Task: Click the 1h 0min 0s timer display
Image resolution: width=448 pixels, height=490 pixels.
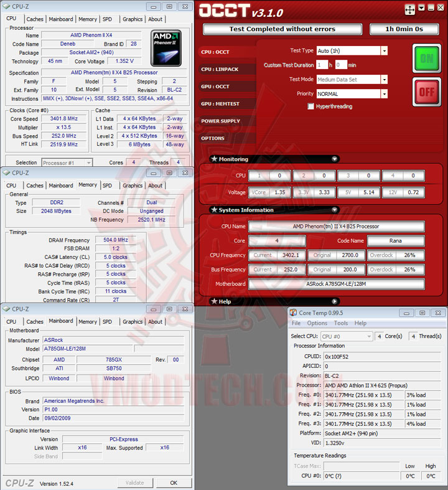Action: tap(404, 29)
